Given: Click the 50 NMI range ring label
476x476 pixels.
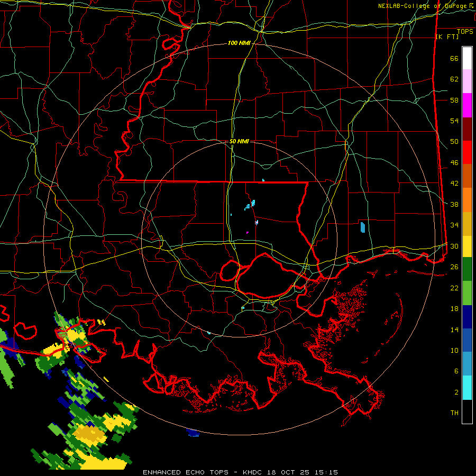Looking at the screenshot, I should coord(239,141).
